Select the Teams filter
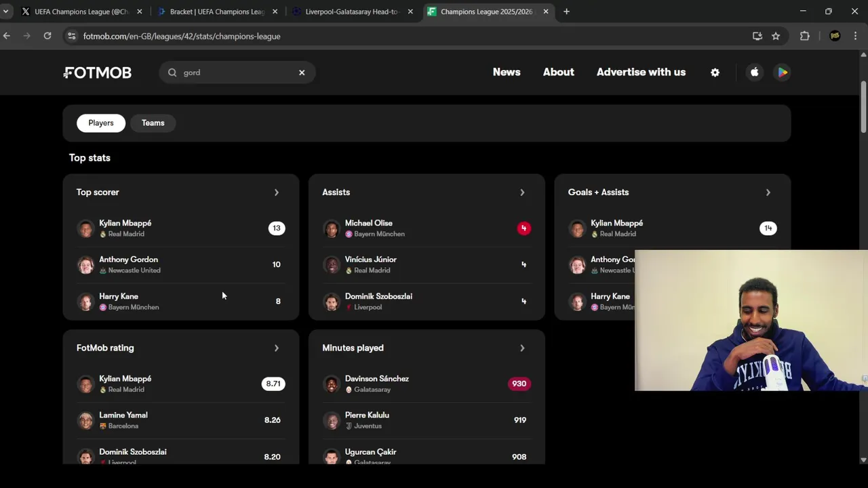Image resolution: width=868 pixels, height=488 pixels. (153, 123)
